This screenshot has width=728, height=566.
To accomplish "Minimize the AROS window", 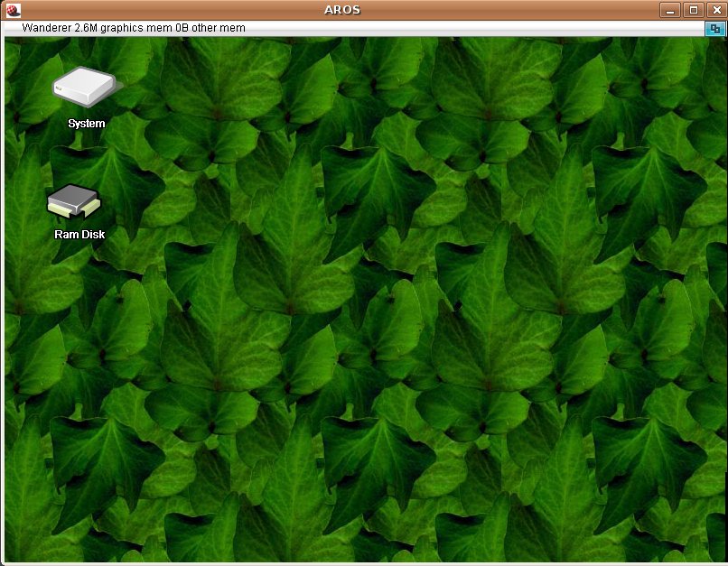I will [x=670, y=10].
